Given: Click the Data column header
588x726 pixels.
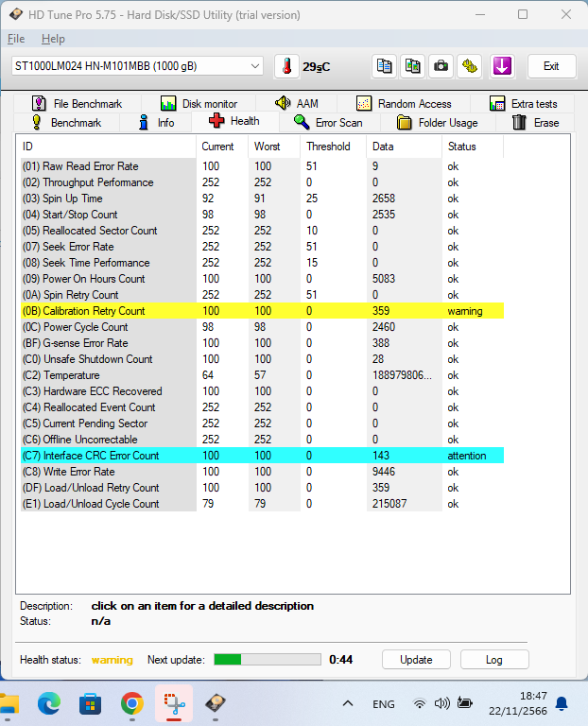Looking at the screenshot, I should (x=405, y=147).
